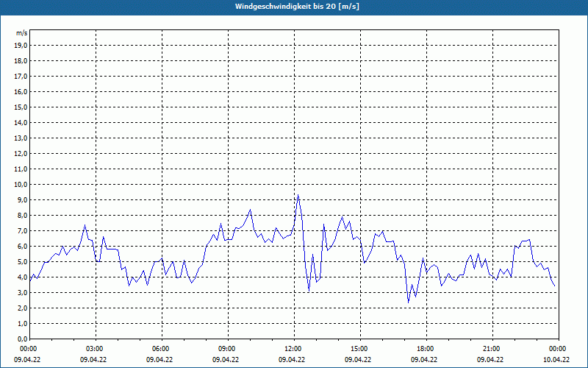Screen dimensions: 588x368
Task: Click the 12,0 y-axis label
Action: [21, 154]
